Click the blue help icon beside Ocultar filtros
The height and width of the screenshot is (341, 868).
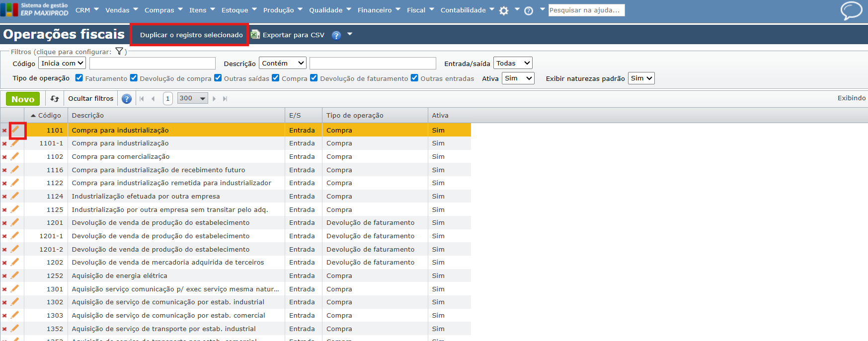127,99
